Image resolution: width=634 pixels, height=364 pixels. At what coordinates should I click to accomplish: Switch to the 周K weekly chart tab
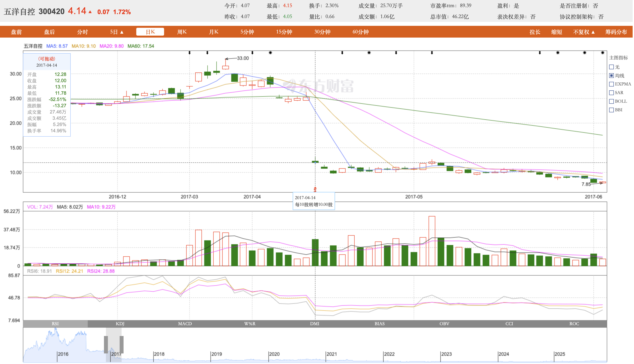click(x=182, y=32)
